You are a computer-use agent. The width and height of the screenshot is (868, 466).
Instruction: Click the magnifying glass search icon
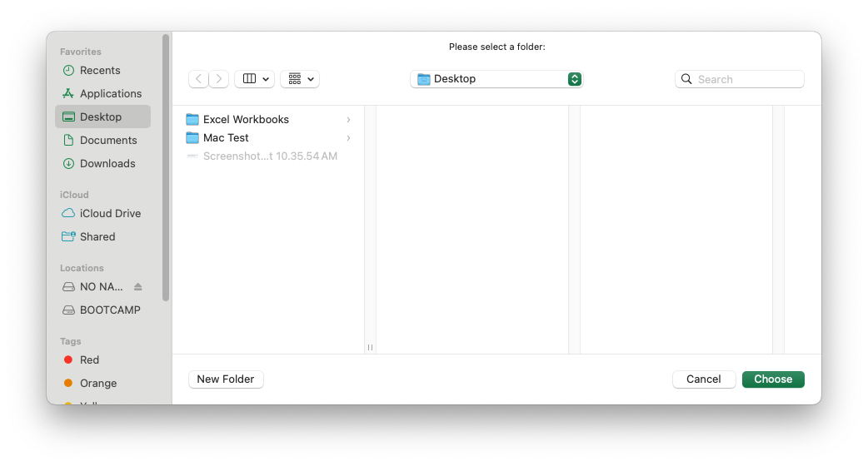tap(686, 79)
